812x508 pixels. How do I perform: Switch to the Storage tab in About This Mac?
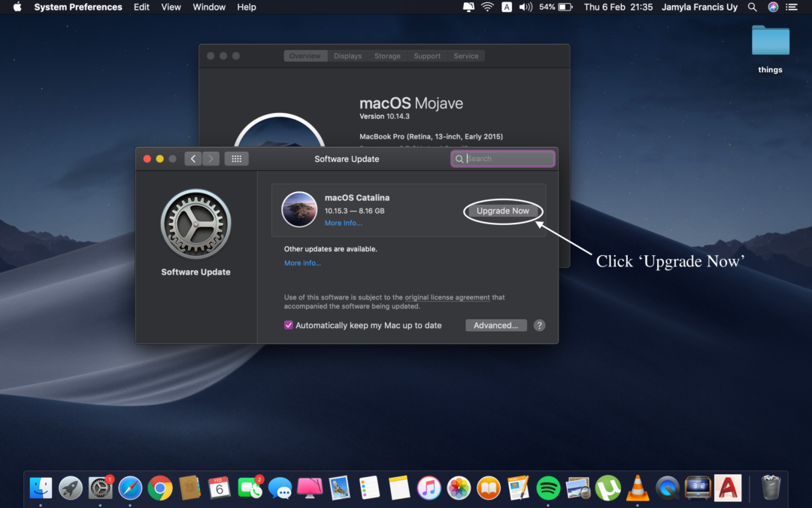tap(387, 55)
